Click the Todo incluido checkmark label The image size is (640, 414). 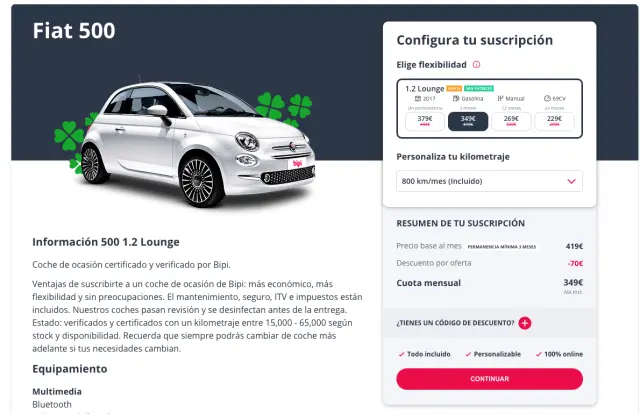424,354
